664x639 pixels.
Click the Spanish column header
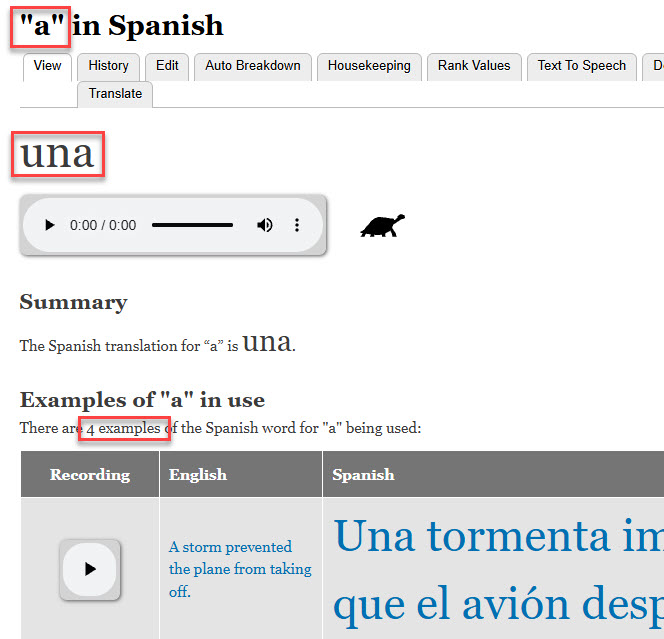363,474
